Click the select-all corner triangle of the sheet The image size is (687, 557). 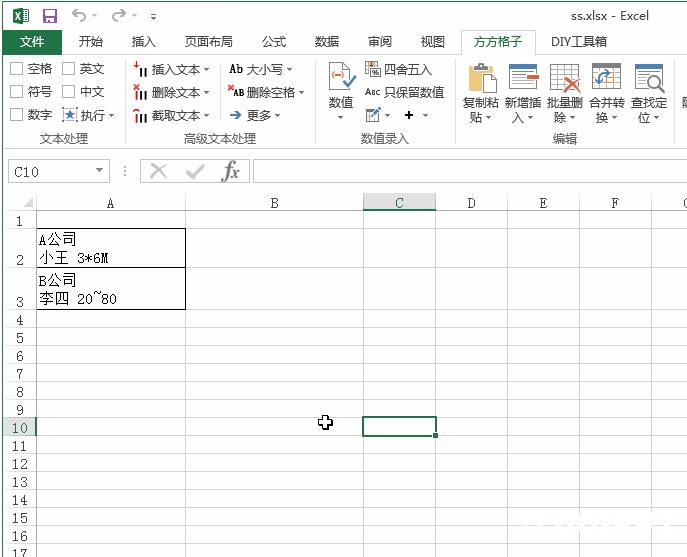28,202
